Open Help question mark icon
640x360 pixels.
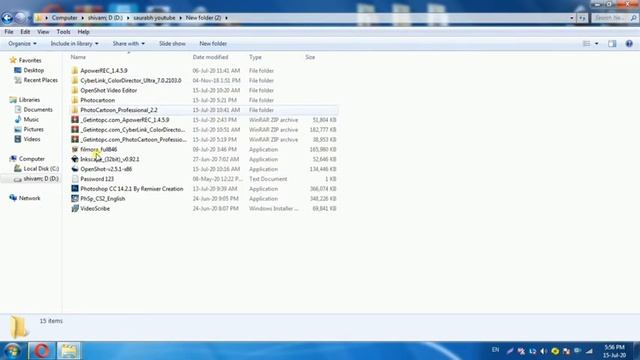629,44
